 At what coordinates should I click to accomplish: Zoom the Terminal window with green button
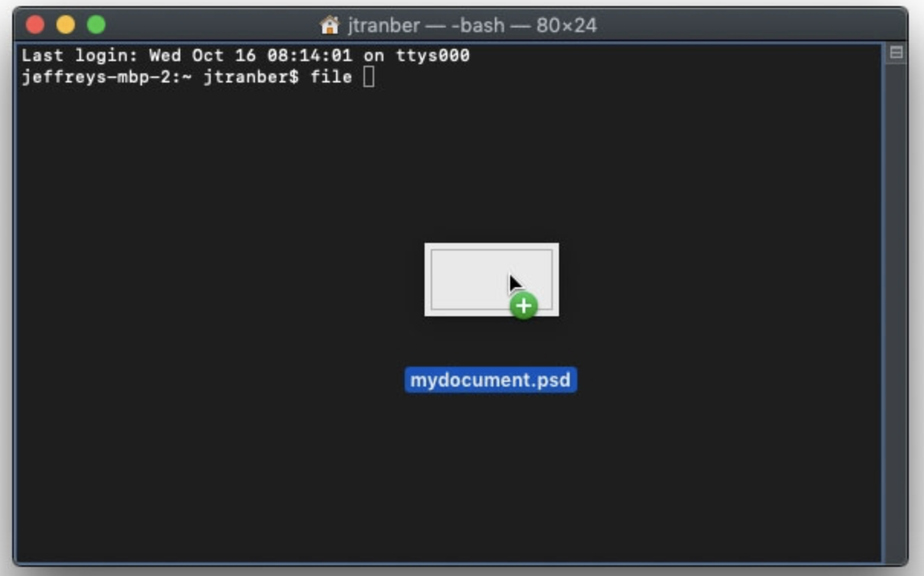pyautogui.click(x=96, y=25)
